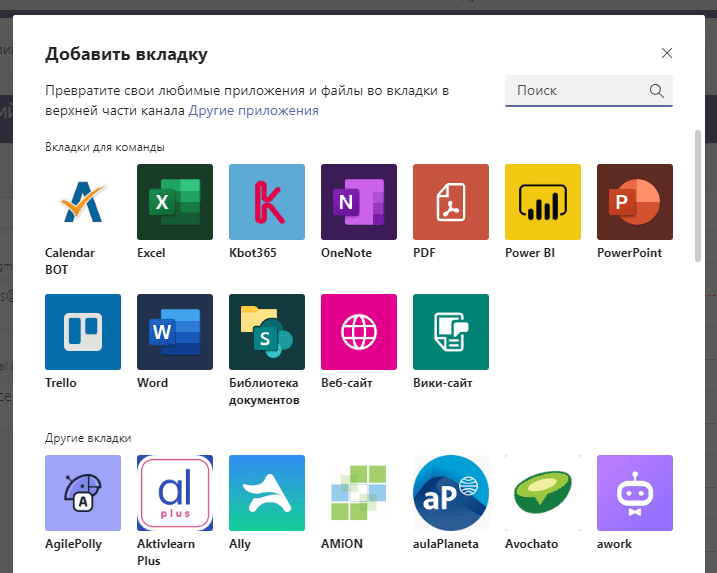Screen dimensions: 717x573
Task: Open the Avochato app icon
Action: (543, 493)
